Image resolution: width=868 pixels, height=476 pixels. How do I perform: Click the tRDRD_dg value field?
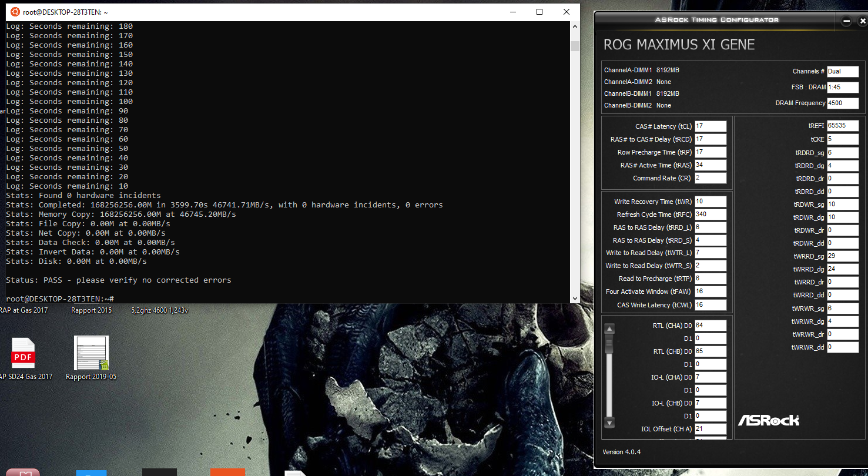[x=843, y=166]
